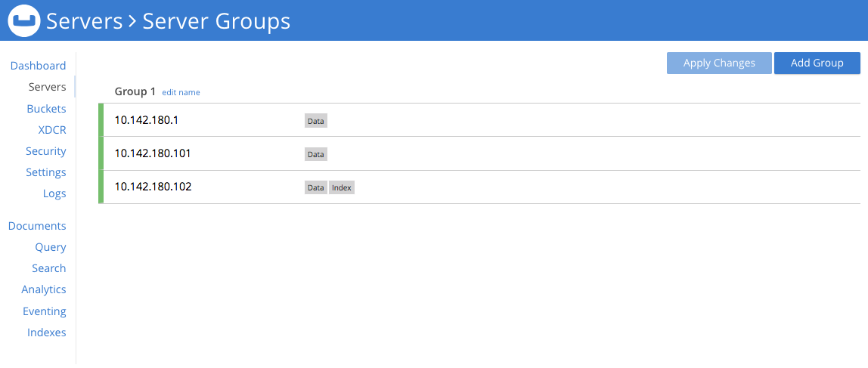868x368 pixels.
Task: View the Logs page
Action: point(54,193)
